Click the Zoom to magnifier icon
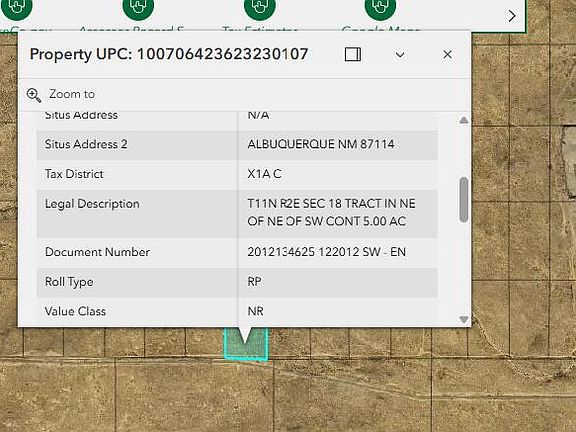This screenshot has width=576, height=432. click(x=34, y=95)
